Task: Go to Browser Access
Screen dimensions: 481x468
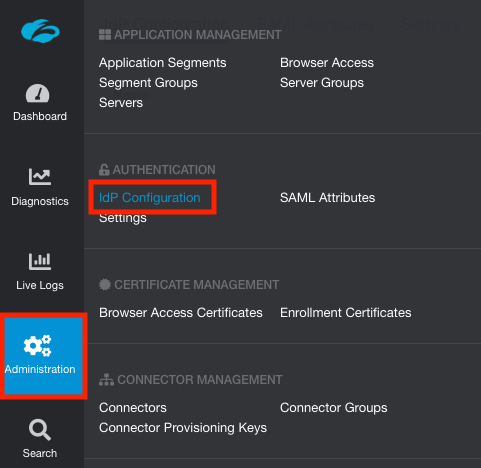Action: coord(327,63)
